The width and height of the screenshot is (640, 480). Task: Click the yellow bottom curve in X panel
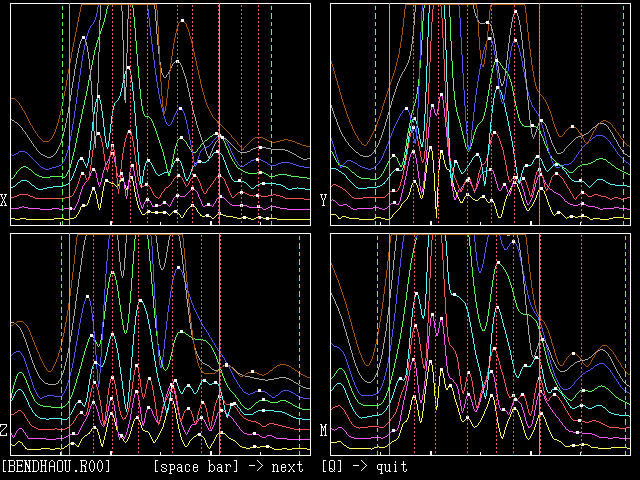coord(40,214)
